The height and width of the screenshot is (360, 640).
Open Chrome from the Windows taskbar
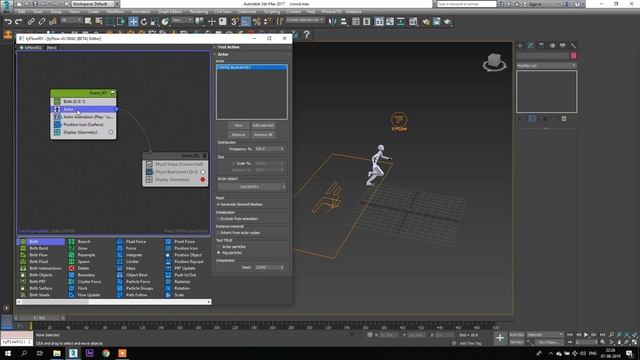coord(106,353)
